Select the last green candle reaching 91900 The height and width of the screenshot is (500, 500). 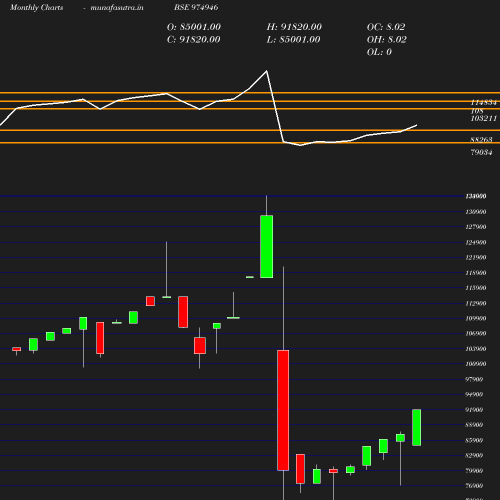tap(417, 427)
